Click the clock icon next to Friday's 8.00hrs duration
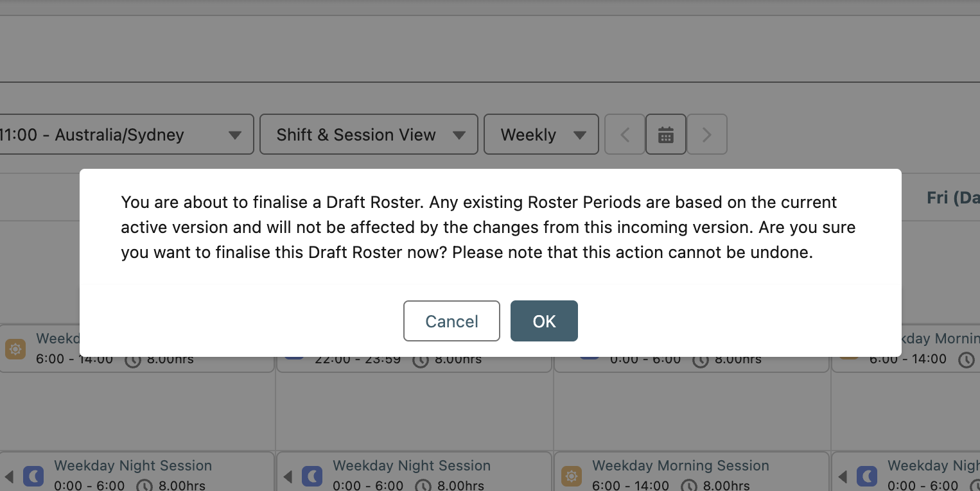 point(967,359)
